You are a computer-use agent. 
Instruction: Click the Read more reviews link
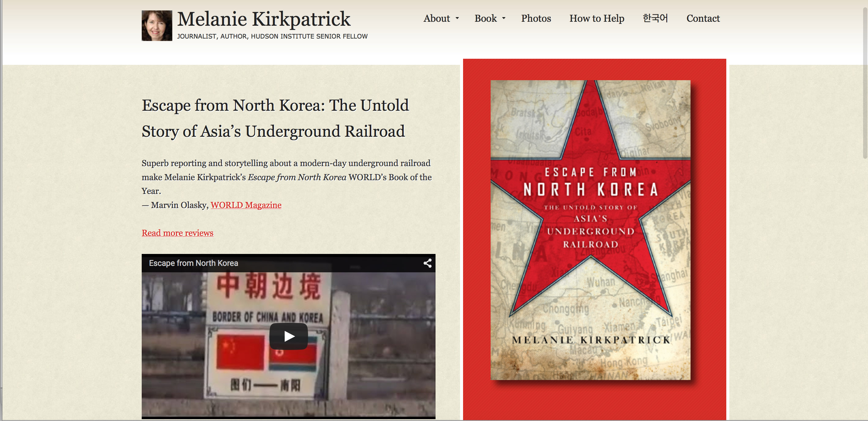[178, 233]
